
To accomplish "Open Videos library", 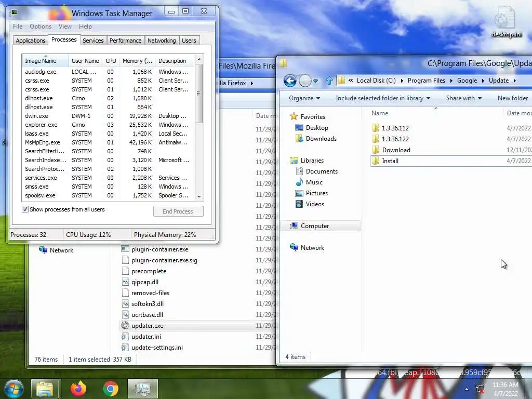I will coord(314,204).
